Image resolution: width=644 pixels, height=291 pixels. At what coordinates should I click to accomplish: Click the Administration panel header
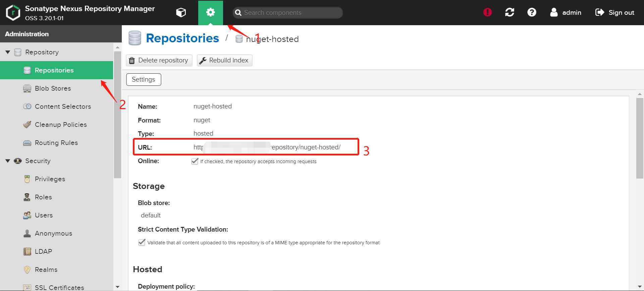(61, 34)
